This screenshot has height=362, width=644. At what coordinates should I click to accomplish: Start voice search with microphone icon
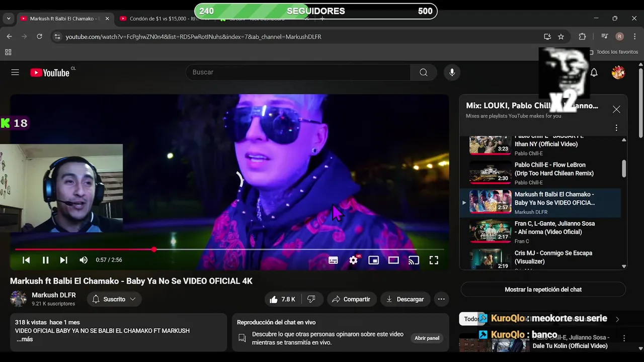pyautogui.click(x=452, y=72)
